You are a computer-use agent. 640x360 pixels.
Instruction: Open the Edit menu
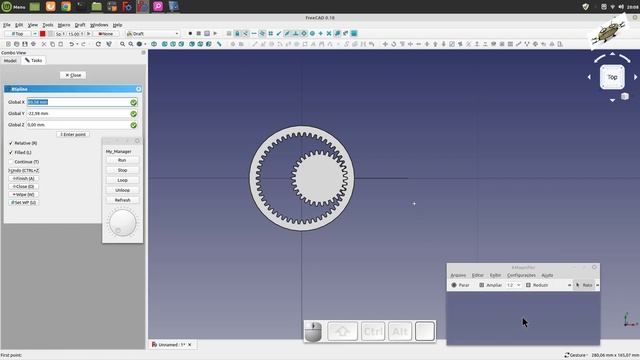(19, 25)
